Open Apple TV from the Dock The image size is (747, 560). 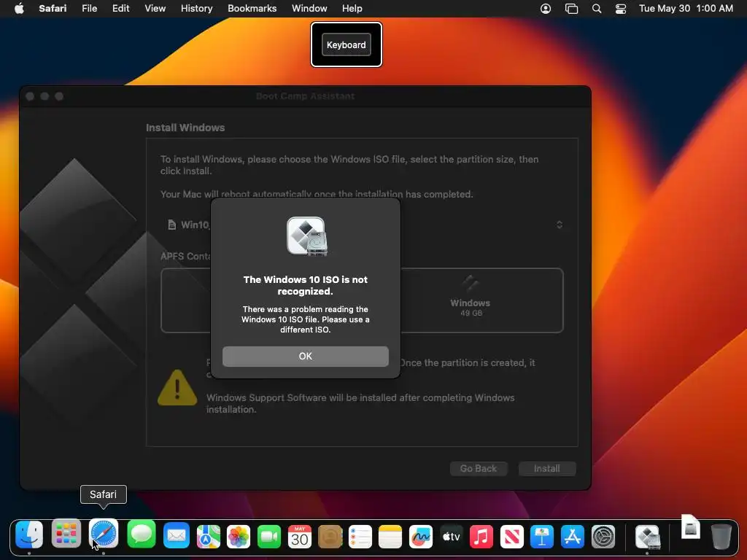pyautogui.click(x=451, y=537)
